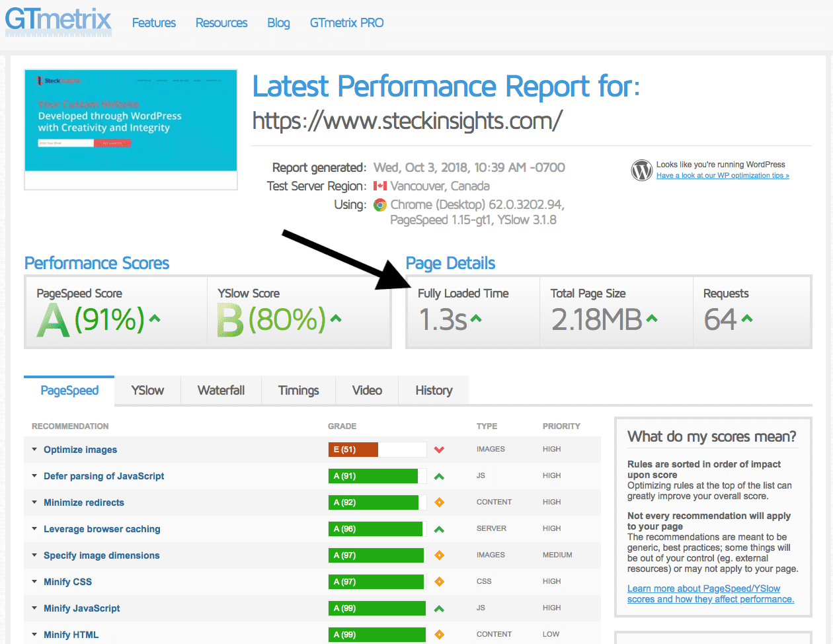This screenshot has width=833, height=644.
Task: Click the WordPress logo icon
Action: tap(641, 170)
